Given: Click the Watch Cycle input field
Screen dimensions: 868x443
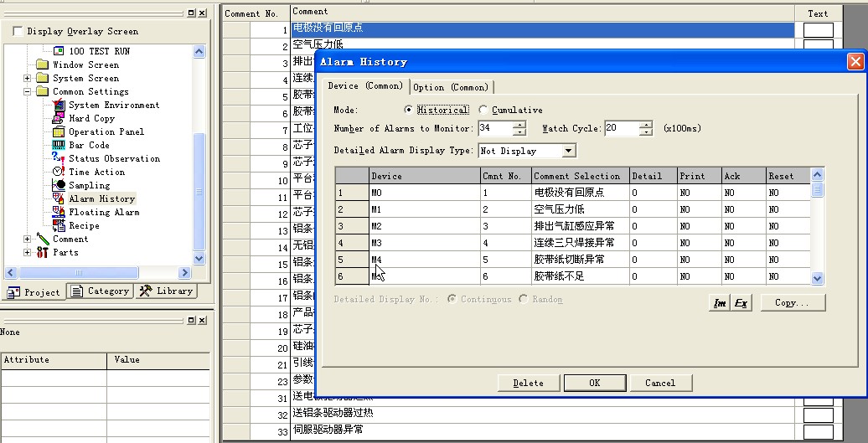Looking at the screenshot, I should click(x=621, y=129).
